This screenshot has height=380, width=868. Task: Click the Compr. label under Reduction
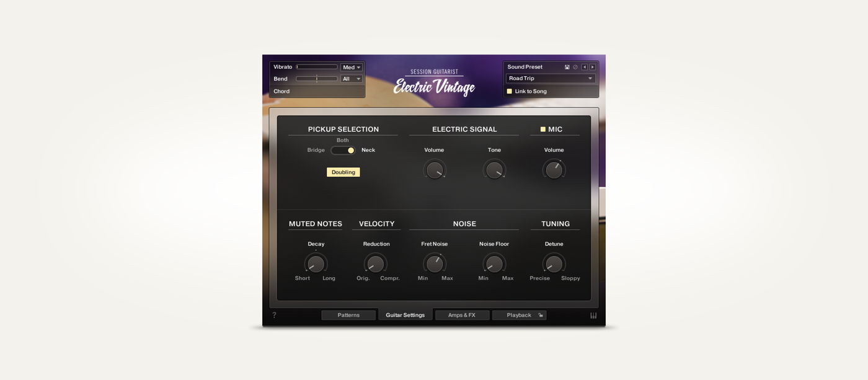click(x=390, y=278)
